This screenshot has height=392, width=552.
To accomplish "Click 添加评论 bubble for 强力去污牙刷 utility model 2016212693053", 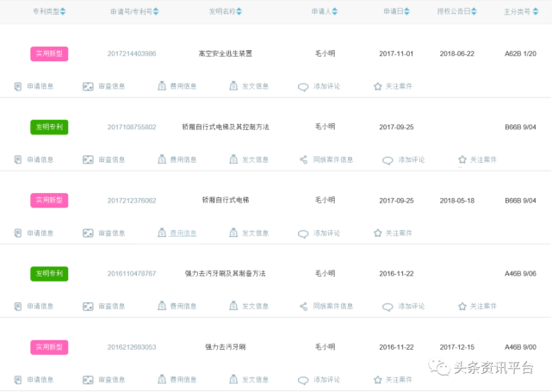I will 303,380.
